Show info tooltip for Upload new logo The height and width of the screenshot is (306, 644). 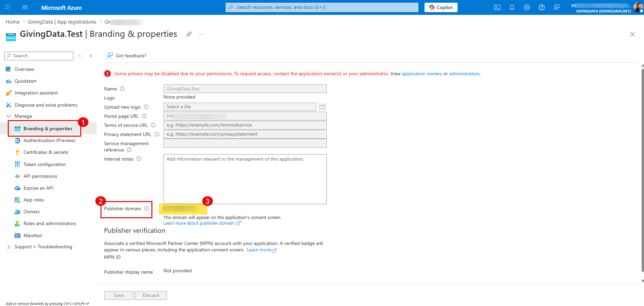[x=146, y=107]
